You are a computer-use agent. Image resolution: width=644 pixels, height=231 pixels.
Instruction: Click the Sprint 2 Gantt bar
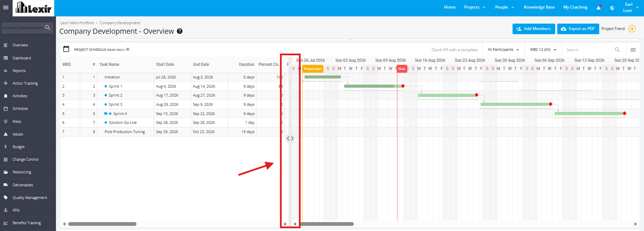click(x=447, y=95)
